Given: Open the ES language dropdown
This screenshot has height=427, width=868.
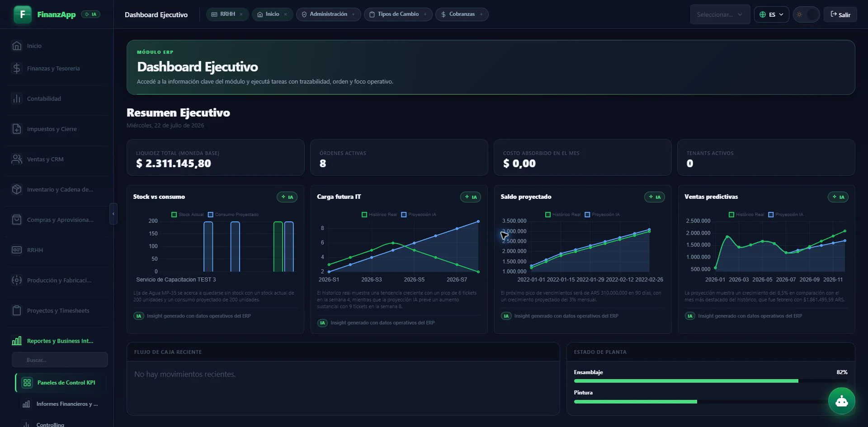Looking at the screenshot, I should [771, 14].
